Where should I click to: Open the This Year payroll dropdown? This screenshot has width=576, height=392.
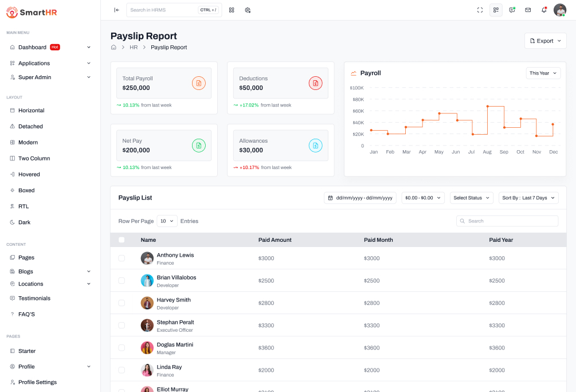coord(543,73)
